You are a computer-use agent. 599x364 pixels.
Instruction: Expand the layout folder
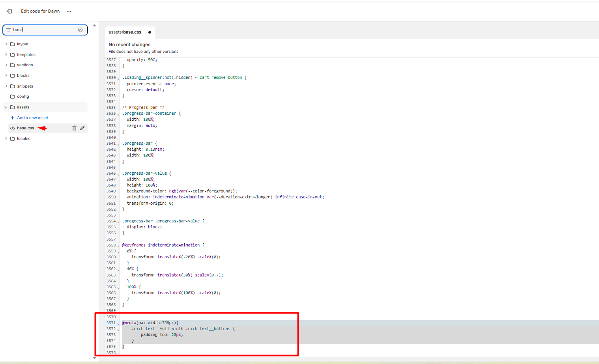(6, 44)
